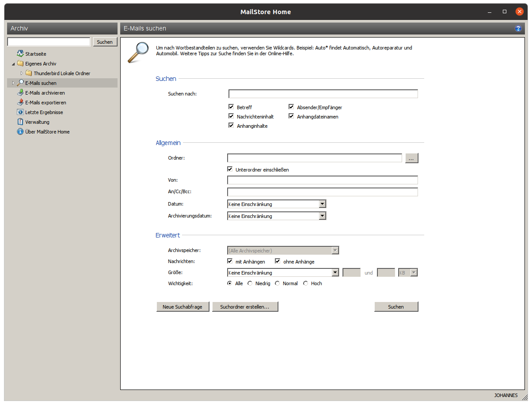
Task: Open Letzte Ergebnisse via its icon
Action: (20, 112)
